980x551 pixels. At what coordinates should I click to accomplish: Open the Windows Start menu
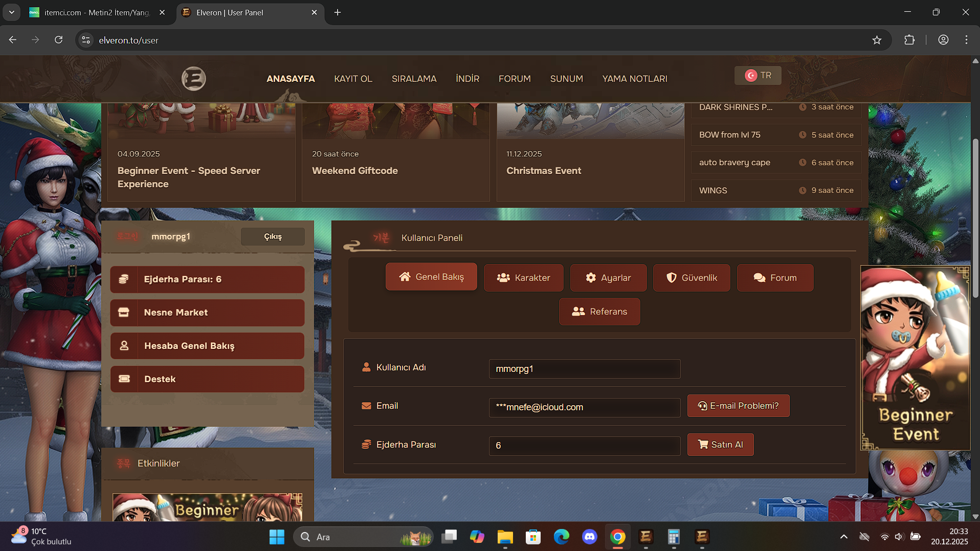click(x=277, y=537)
